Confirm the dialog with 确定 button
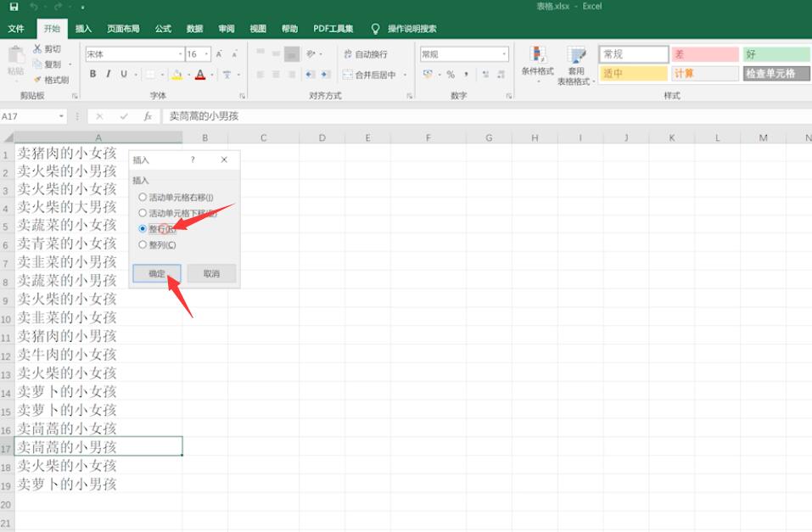812x532 pixels. [x=157, y=273]
